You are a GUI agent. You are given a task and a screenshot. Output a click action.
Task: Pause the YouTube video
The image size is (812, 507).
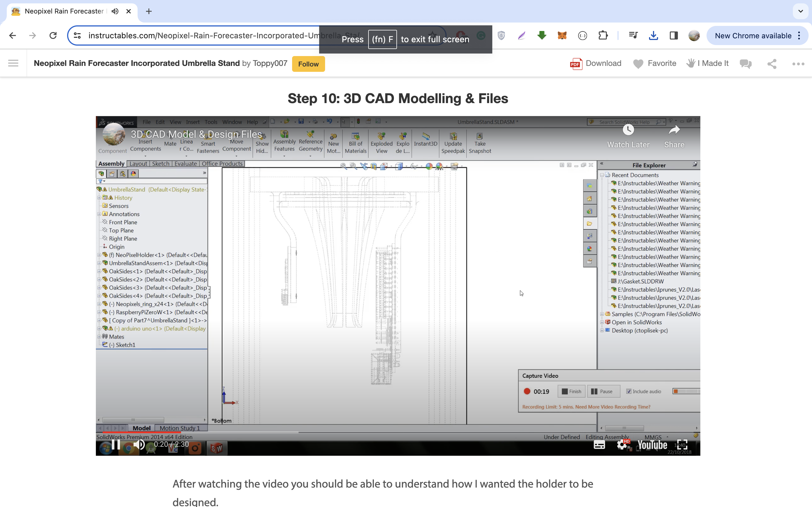pos(115,445)
